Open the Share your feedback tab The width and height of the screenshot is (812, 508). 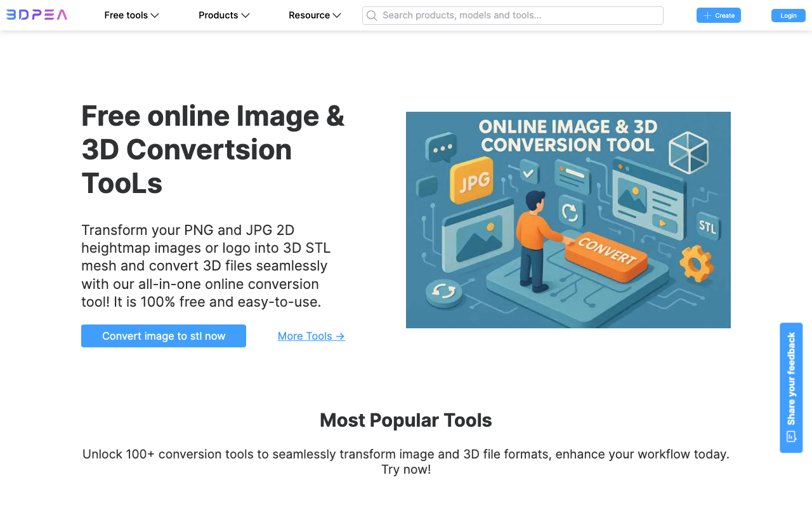pyautogui.click(x=791, y=387)
